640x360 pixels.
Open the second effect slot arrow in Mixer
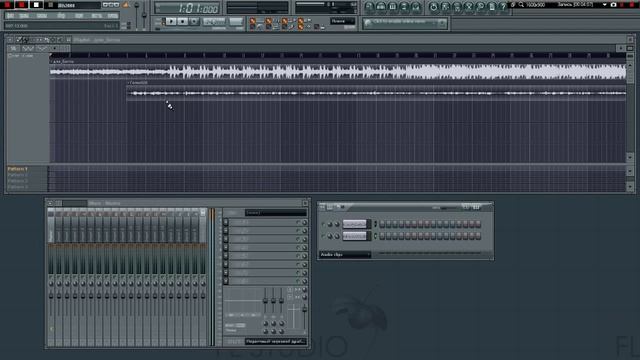[x=226, y=231]
